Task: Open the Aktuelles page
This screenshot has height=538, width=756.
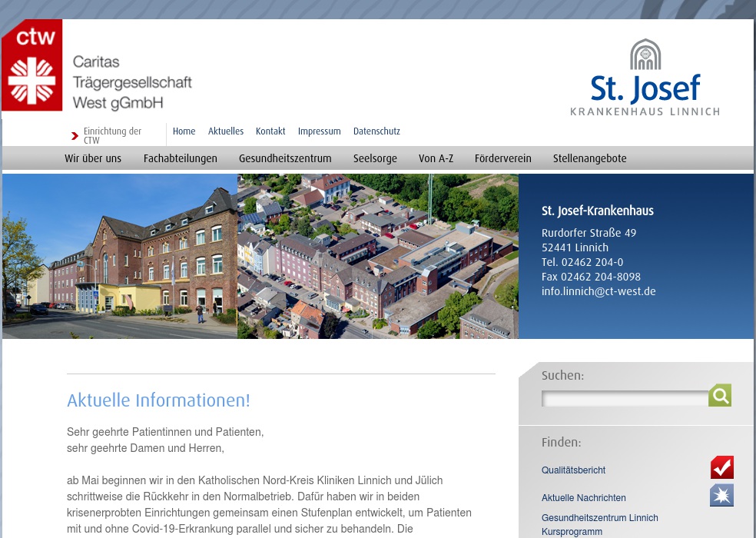Action: coord(226,131)
